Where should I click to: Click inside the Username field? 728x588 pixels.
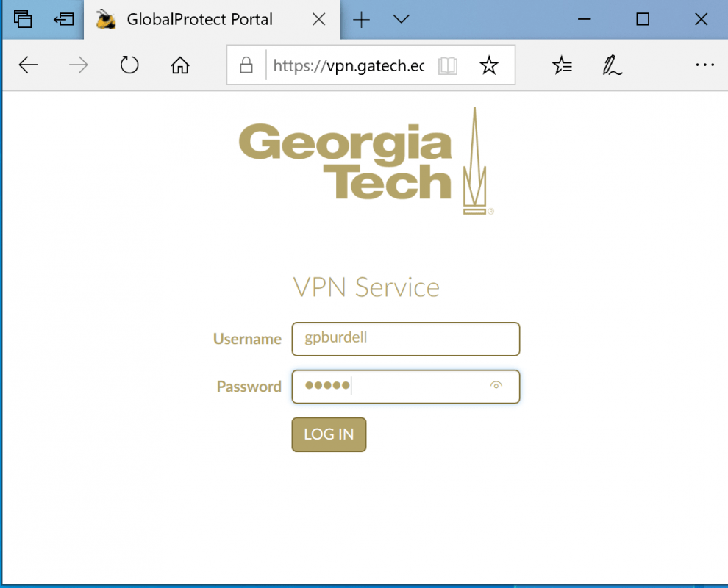405,339
